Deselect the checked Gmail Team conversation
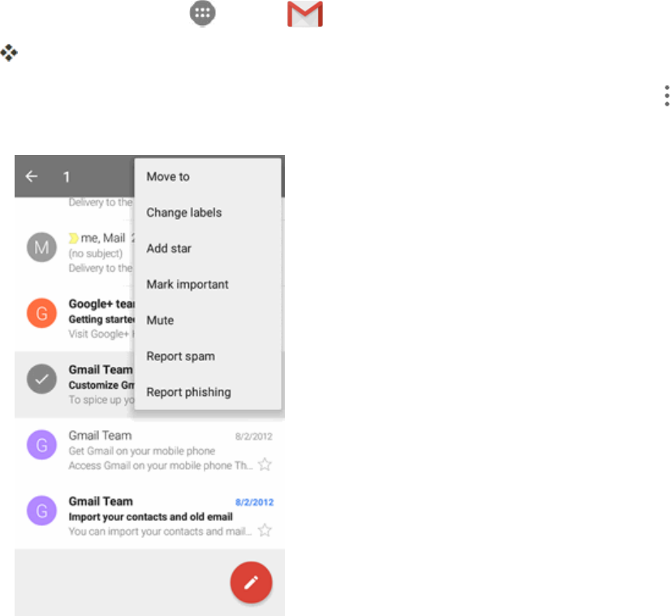The width and height of the screenshot is (672, 616). 41,379
